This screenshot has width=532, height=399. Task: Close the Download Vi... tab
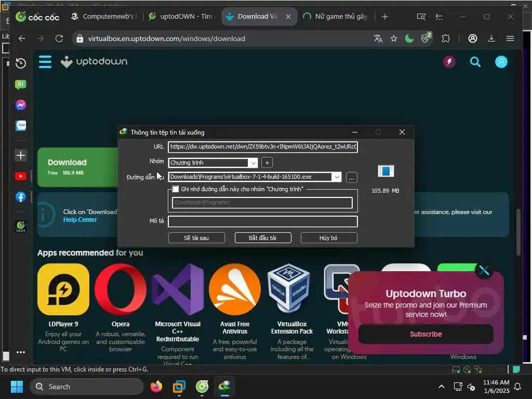(288, 17)
